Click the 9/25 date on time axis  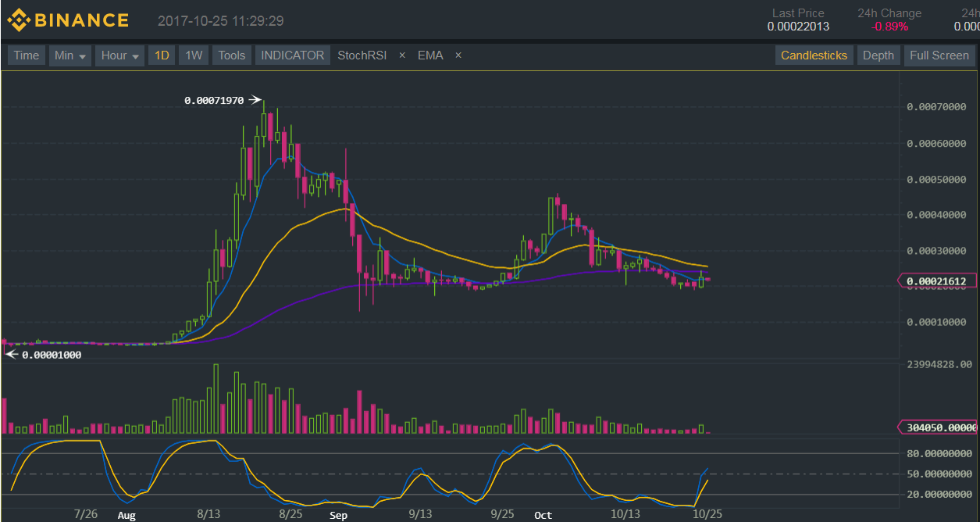tap(503, 514)
